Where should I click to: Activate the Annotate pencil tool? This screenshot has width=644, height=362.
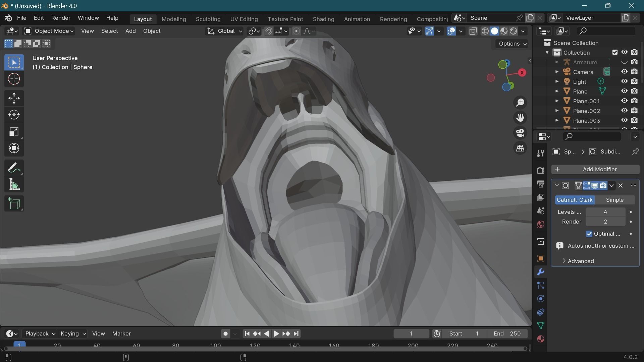(14, 168)
